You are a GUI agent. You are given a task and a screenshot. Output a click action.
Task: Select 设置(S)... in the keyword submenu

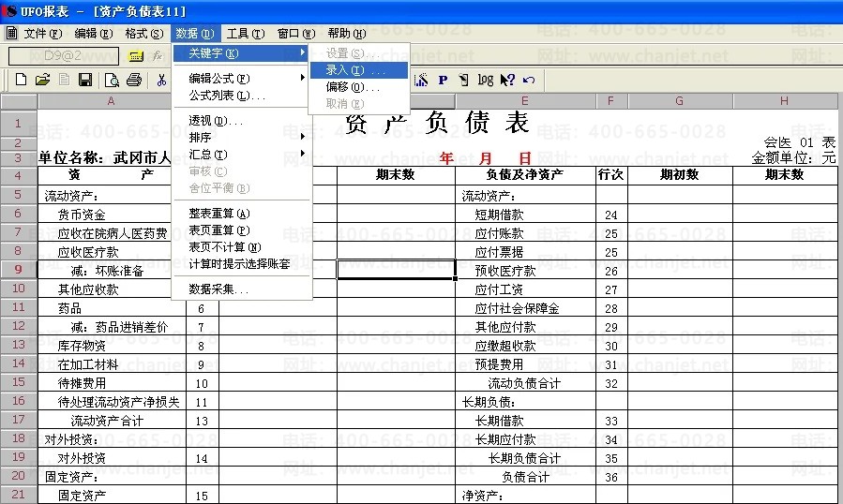[358, 53]
